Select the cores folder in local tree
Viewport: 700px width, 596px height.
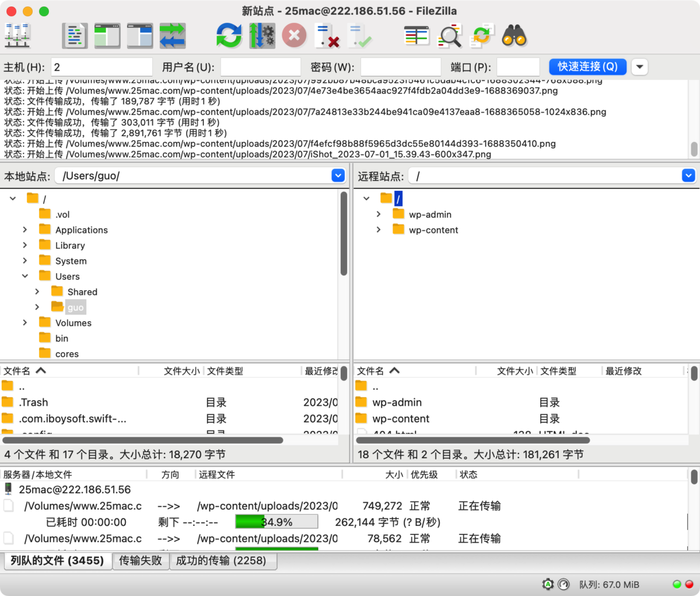pos(59,354)
